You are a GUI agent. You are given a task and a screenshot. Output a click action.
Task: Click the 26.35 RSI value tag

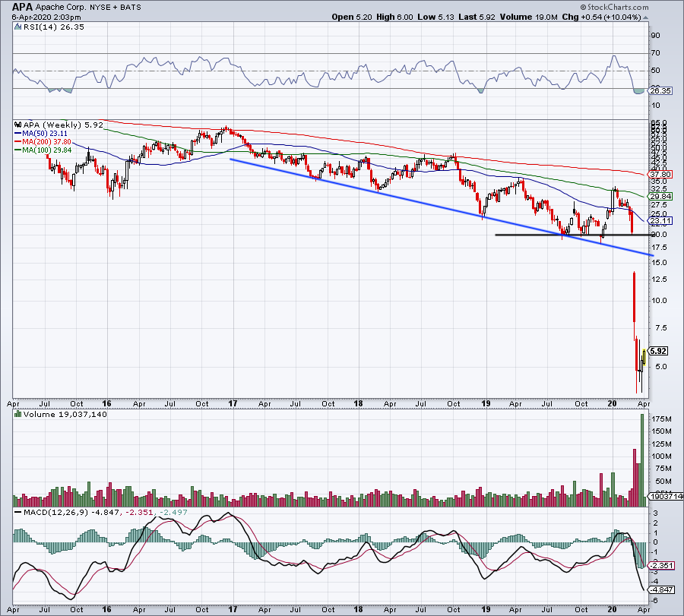(658, 91)
